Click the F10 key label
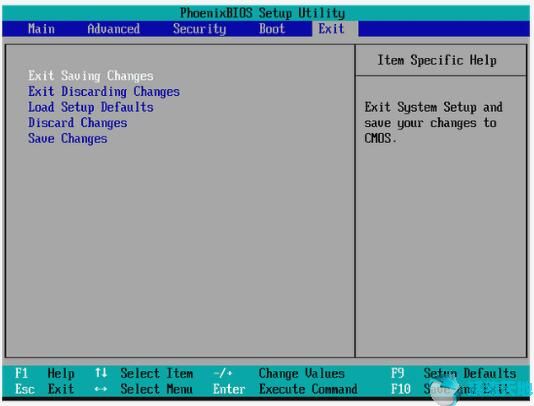The width and height of the screenshot is (534, 406). [x=401, y=389]
